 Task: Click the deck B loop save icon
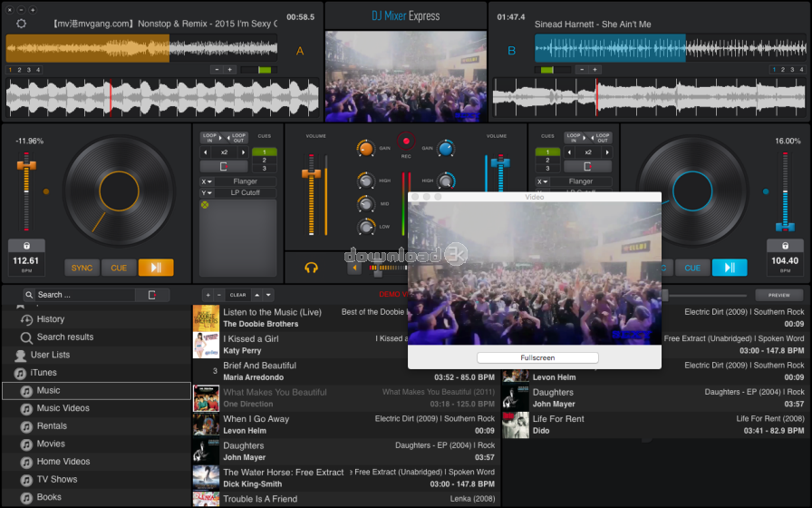point(587,166)
